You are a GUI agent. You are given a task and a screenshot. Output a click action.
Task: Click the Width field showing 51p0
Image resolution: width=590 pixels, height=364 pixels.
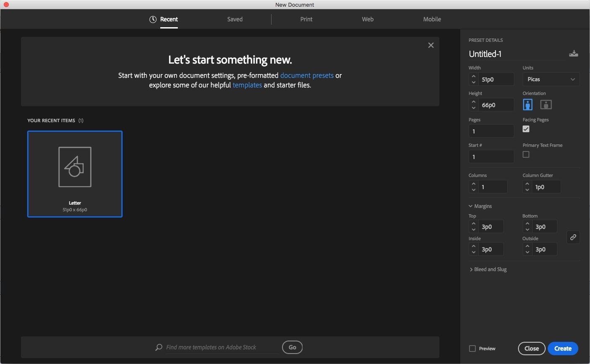(496, 79)
